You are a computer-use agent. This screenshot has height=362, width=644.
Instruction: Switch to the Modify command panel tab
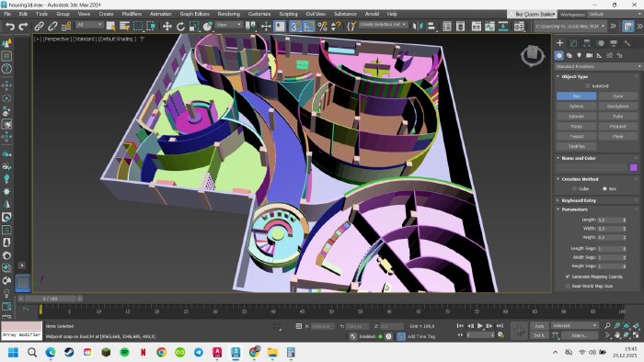pos(573,43)
